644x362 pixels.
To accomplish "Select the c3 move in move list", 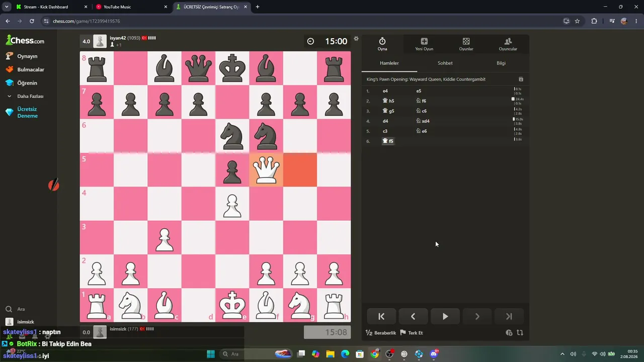I will [385, 131].
